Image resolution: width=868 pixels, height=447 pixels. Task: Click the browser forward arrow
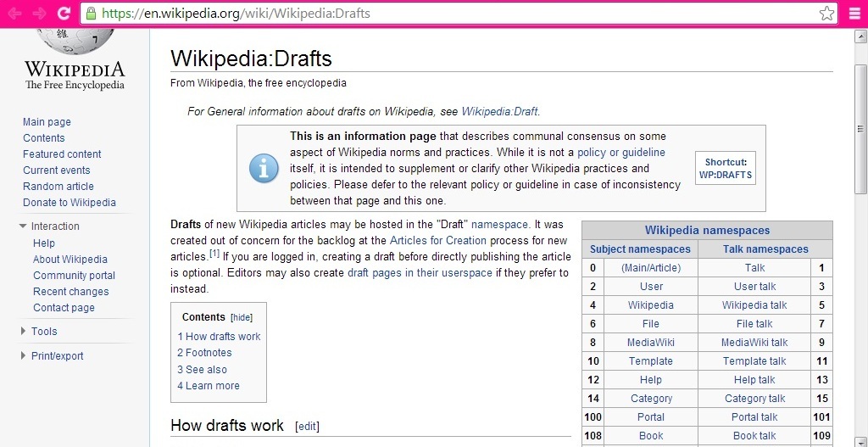tap(39, 14)
